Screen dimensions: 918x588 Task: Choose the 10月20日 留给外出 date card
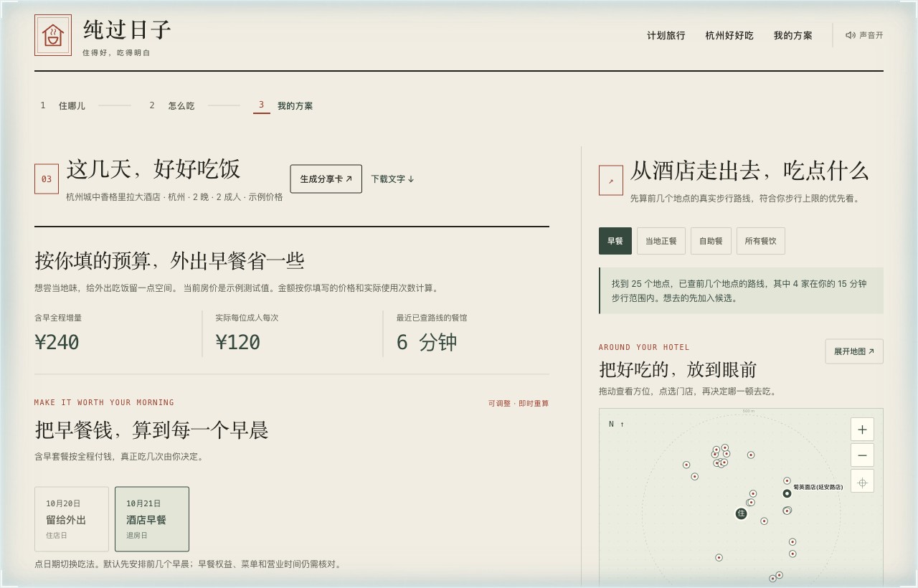tap(72, 519)
